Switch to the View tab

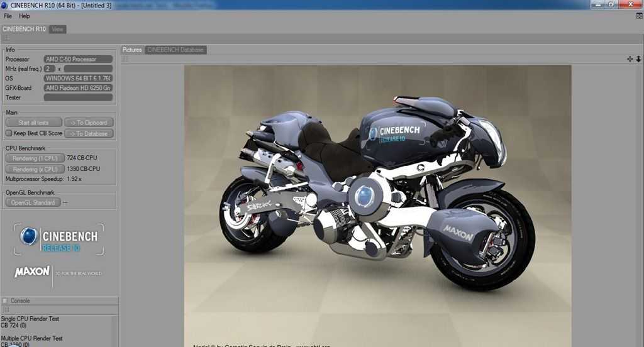click(57, 29)
